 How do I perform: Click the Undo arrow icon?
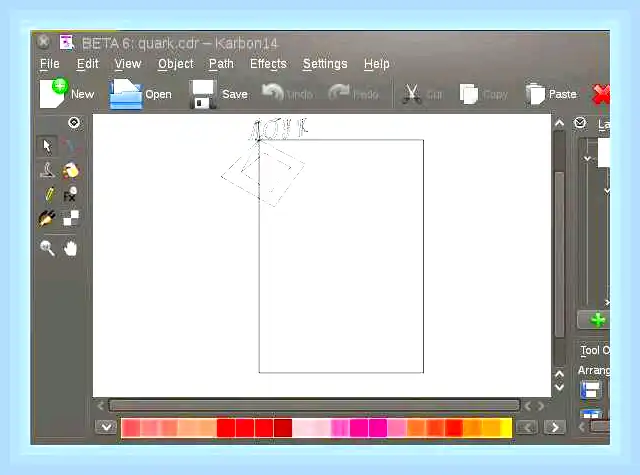272,92
